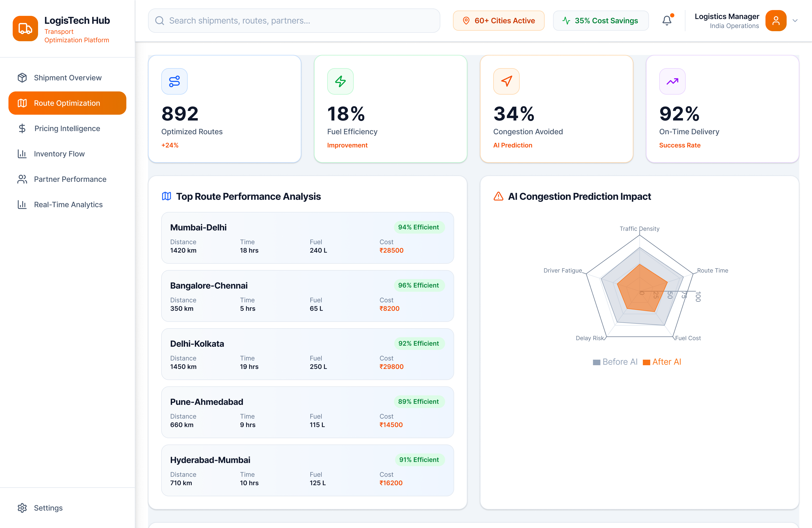Expand the Logistics Manager profile dropdown
The image size is (812, 528).
tap(795, 20)
